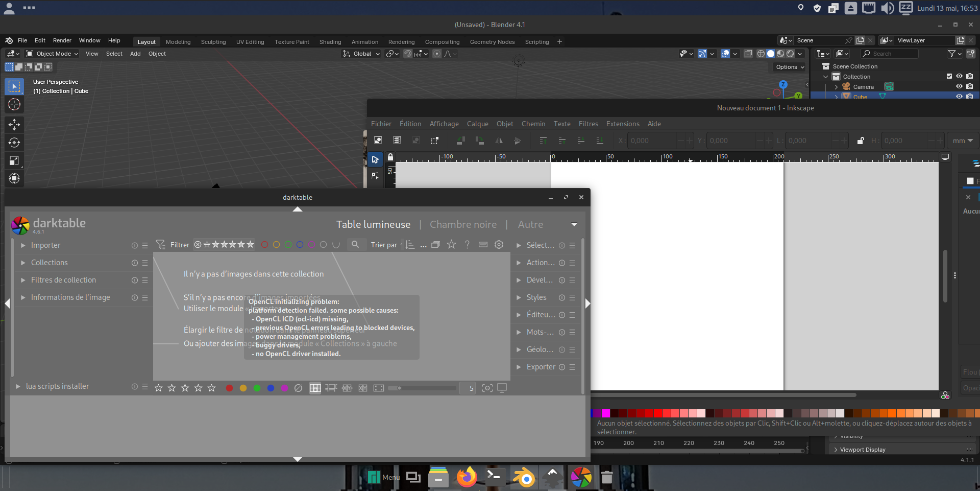
Task: Toggle Inkscape guide lock icon
Action: 390,157
